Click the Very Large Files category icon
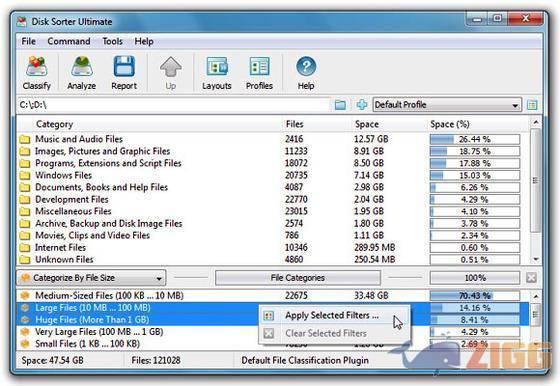The image size is (560, 386). click(25, 332)
